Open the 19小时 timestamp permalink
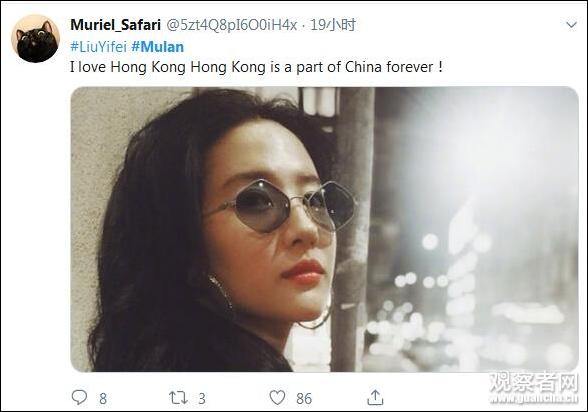Image resolution: width=588 pixels, height=412 pixels. 333,25
